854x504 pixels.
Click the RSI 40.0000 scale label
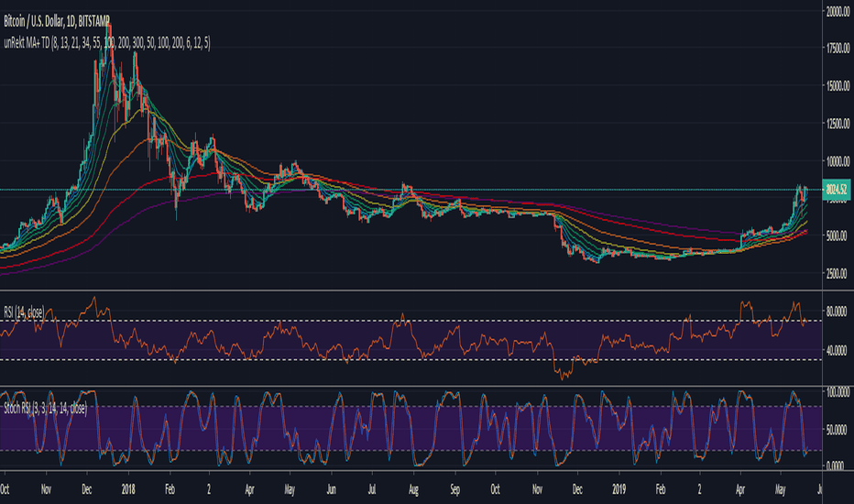[x=837, y=350]
